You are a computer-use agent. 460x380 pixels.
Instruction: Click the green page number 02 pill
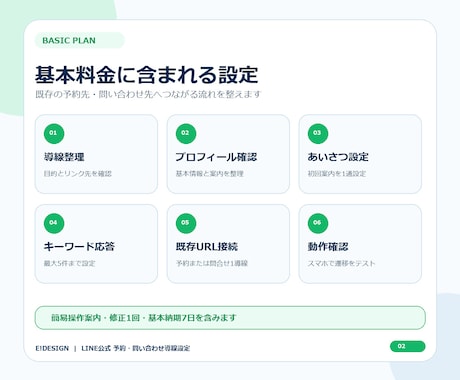[x=408, y=346]
